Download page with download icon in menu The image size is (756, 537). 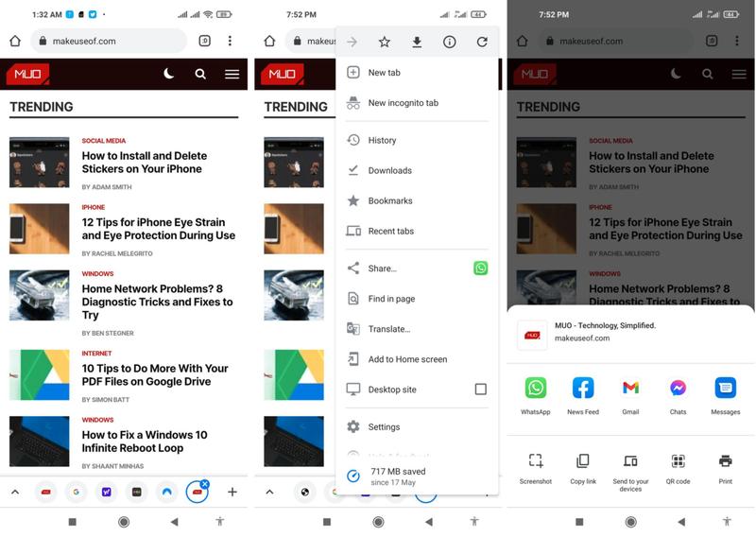417,42
